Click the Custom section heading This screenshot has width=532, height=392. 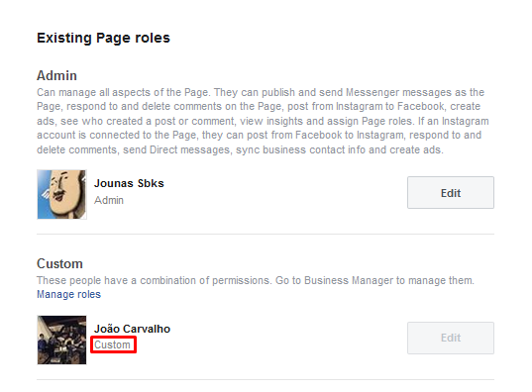(x=59, y=264)
